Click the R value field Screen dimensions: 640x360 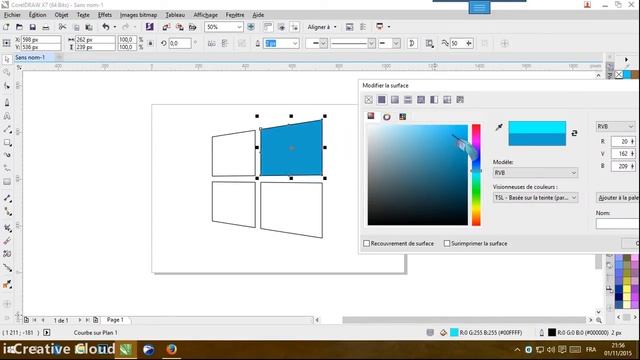point(623,141)
